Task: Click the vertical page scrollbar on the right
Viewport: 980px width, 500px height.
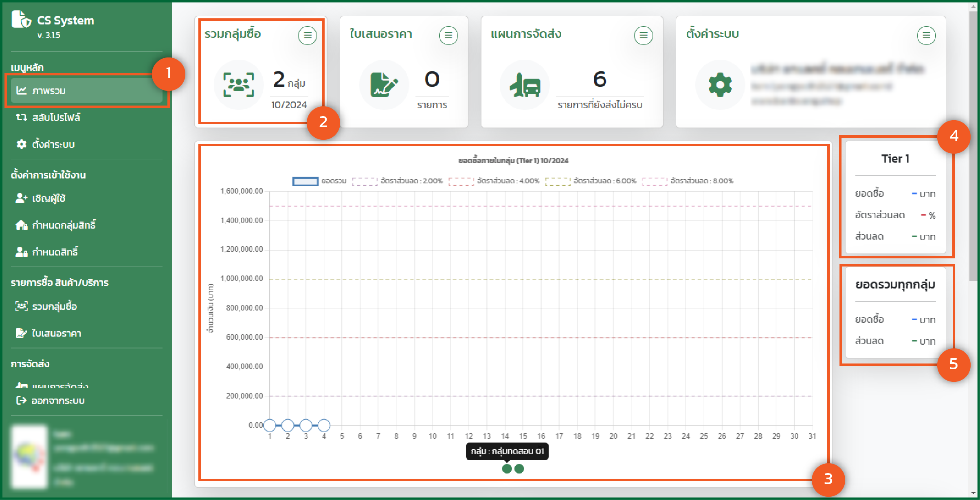Action: 973,147
